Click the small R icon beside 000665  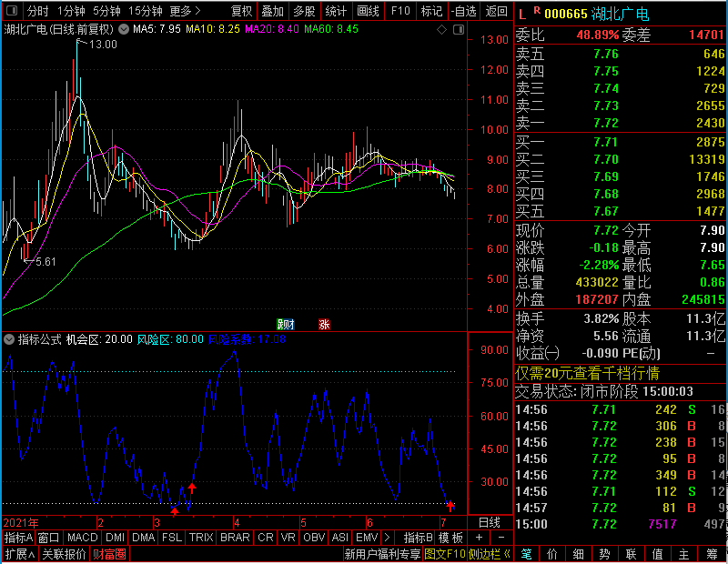[537, 10]
